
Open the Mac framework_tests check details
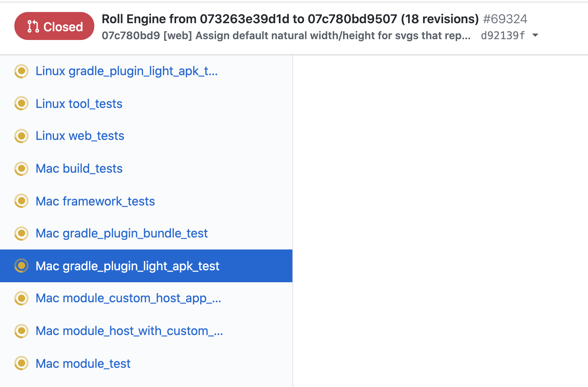point(95,201)
